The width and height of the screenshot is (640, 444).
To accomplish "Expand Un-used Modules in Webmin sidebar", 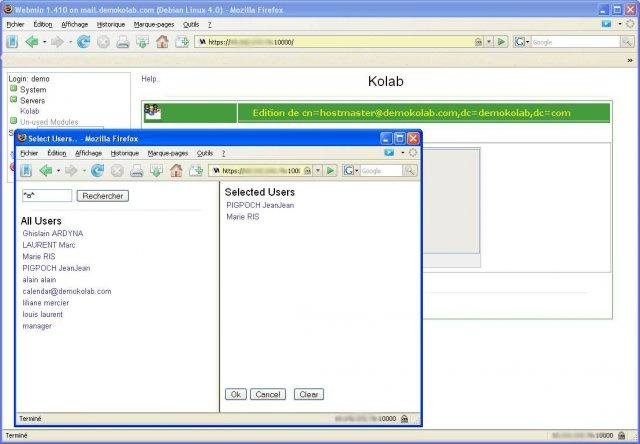I will tap(13, 121).
